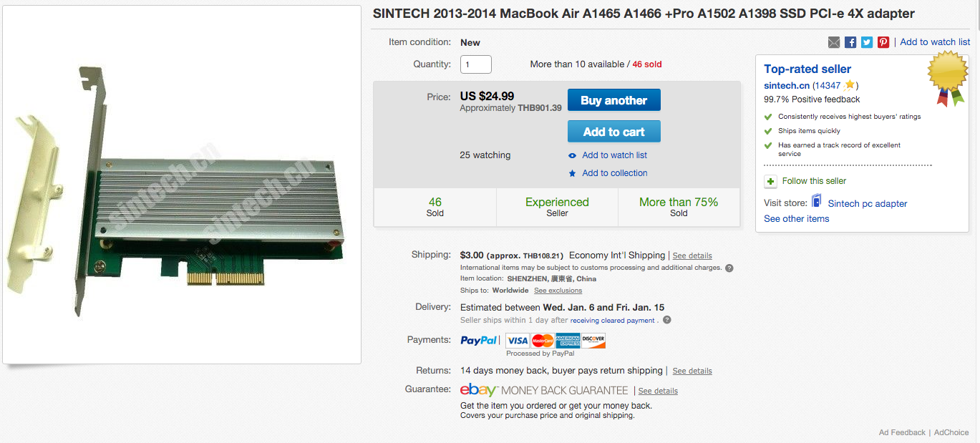This screenshot has width=980, height=443.
Task: Share listing via email envelope icon
Action: point(834,42)
